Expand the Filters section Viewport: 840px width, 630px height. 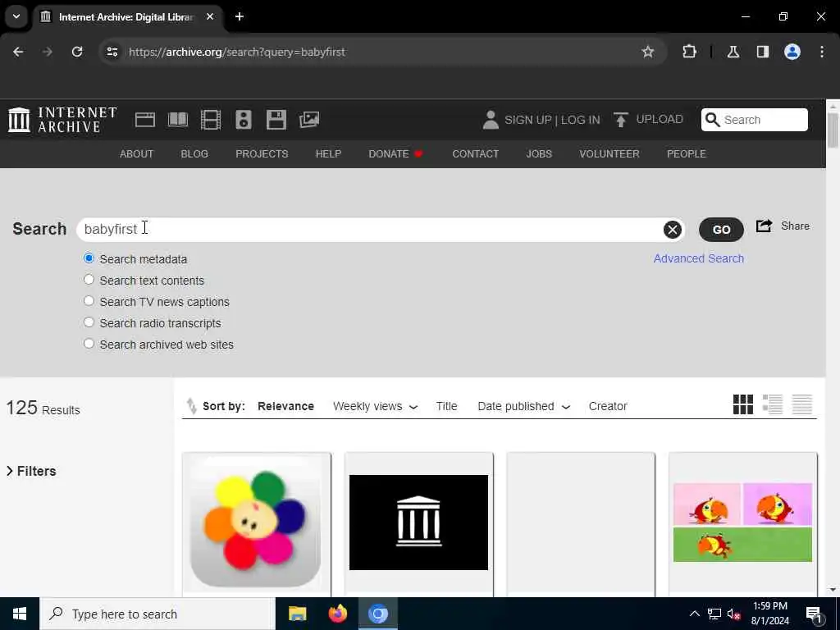point(31,471)
